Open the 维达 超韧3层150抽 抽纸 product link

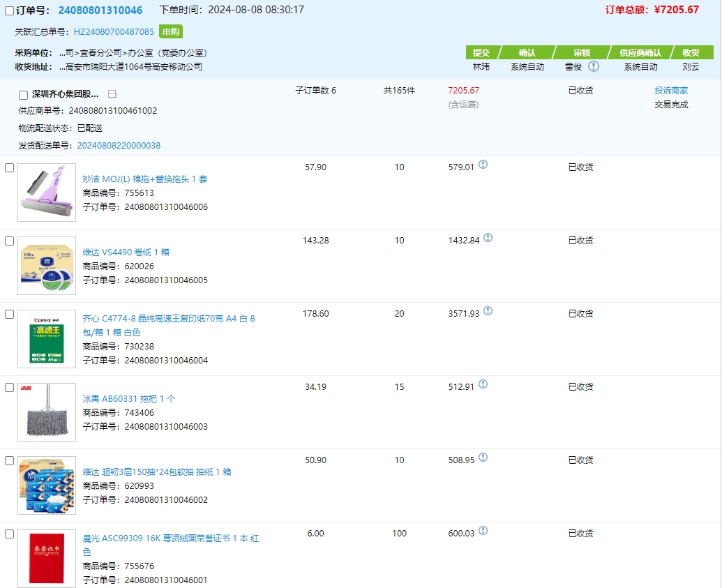pos(157,472)
